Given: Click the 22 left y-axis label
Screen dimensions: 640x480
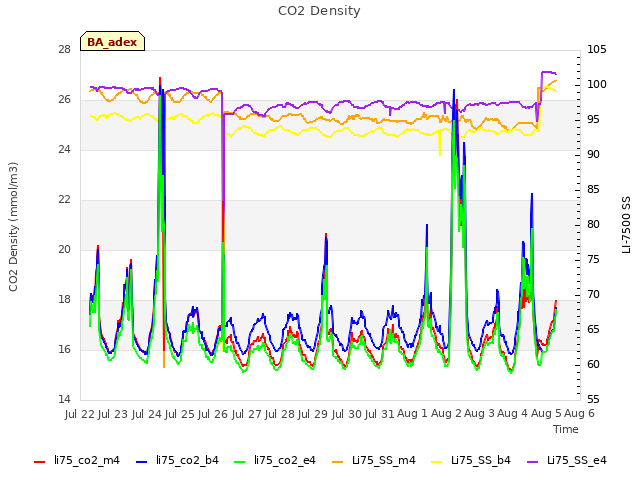Looking at the screenshot, I should tap(64, 200).
